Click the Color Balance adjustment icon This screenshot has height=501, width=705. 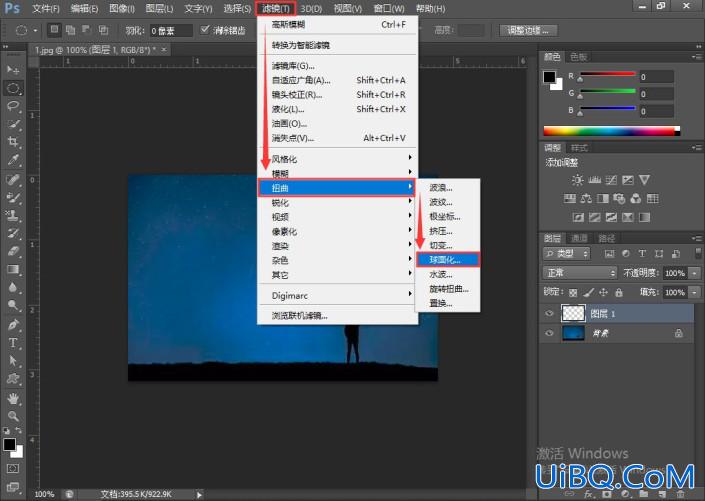586,198
